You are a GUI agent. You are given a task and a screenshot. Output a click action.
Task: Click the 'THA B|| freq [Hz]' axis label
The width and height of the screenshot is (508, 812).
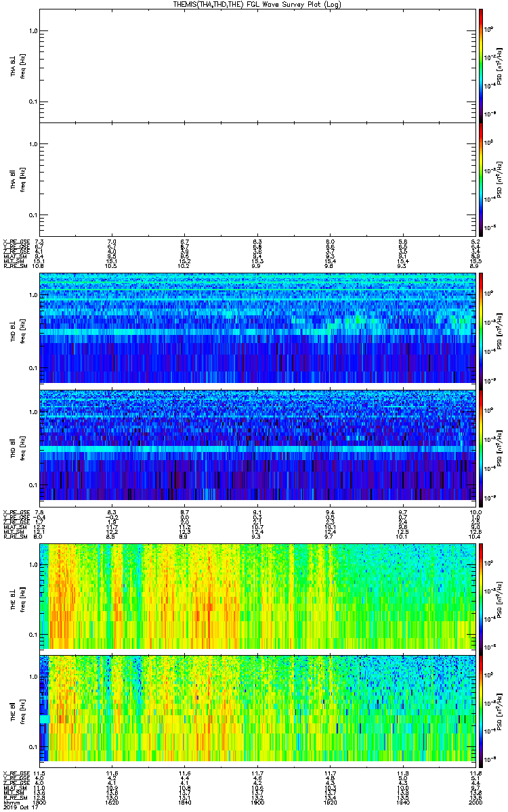(x=17, y=179)
